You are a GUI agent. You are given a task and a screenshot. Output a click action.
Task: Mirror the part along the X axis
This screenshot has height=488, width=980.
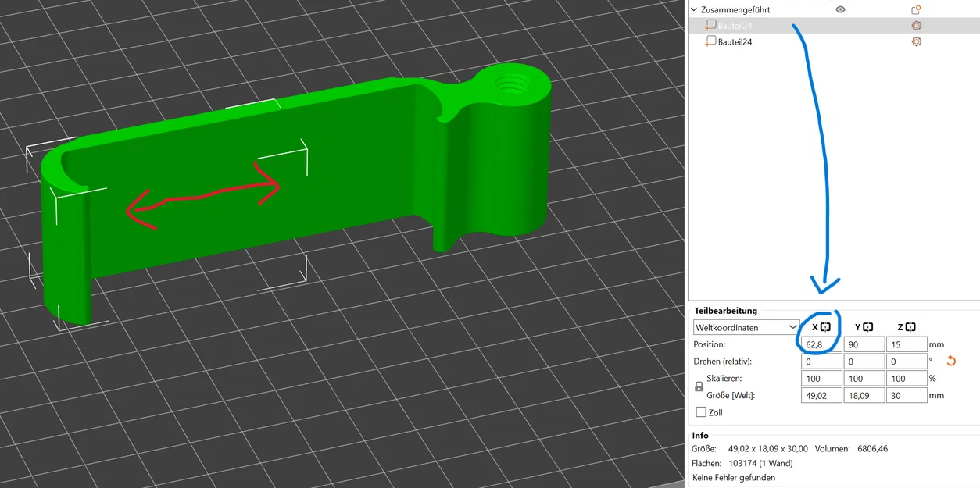tap(825, 327)
